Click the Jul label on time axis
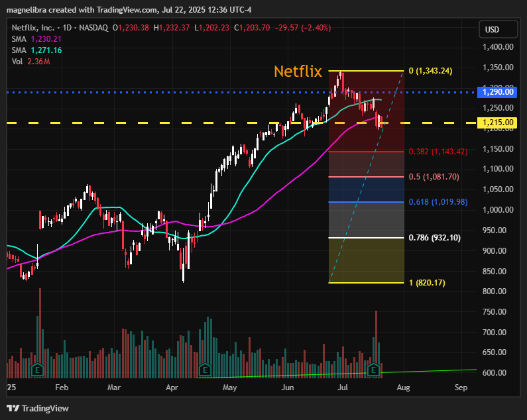This screenshot has width=527, height=420. 343,388
